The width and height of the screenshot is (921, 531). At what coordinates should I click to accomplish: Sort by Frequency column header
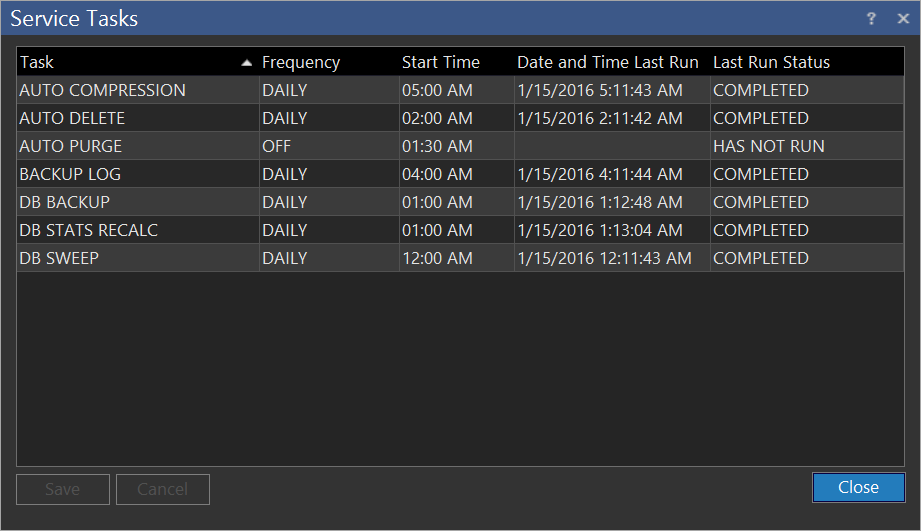tap(301, 62)
